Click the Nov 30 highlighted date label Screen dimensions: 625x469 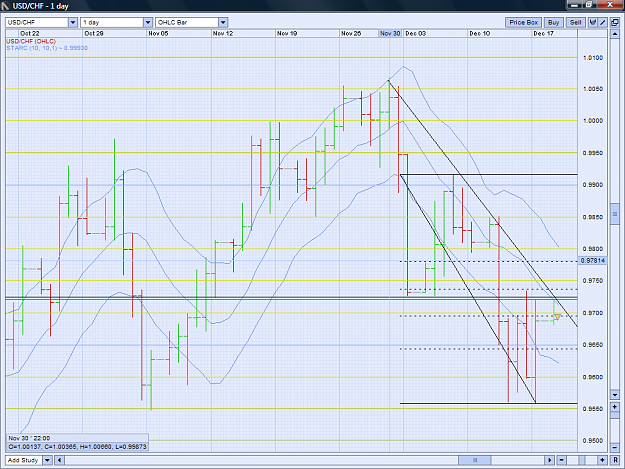[x=390, y=33]
